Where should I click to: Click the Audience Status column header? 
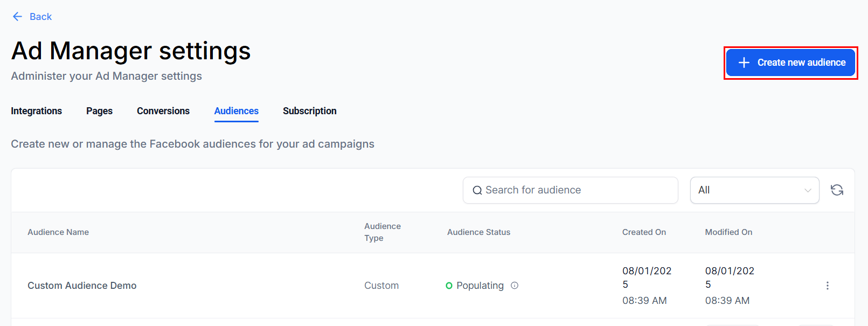click(x=478, y=232)
